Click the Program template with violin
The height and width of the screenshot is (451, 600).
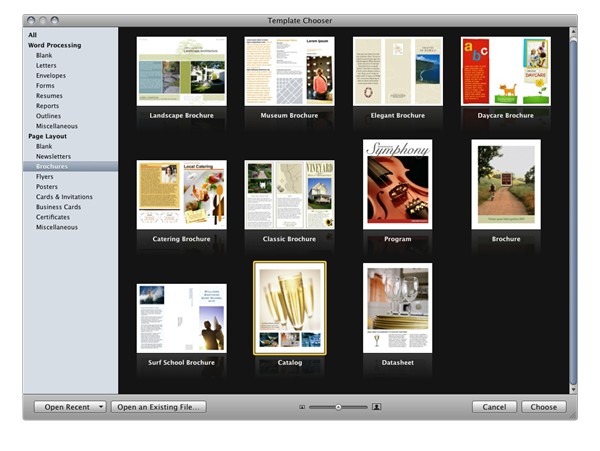point(397,185)
